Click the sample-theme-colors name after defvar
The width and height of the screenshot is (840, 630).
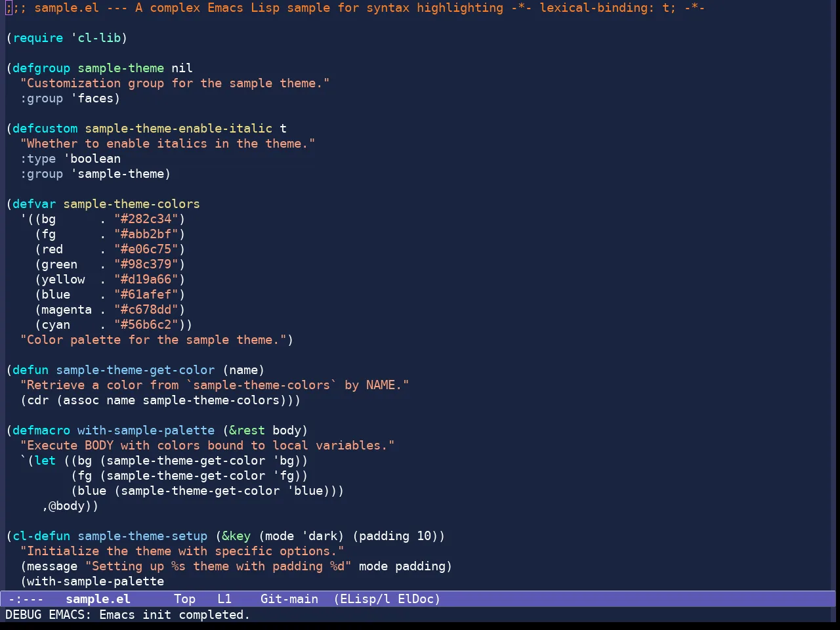(x=131, y=204)
